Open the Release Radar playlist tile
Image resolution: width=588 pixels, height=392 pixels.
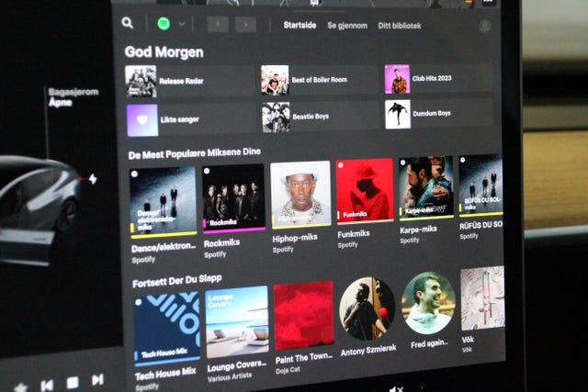point(189,82)
